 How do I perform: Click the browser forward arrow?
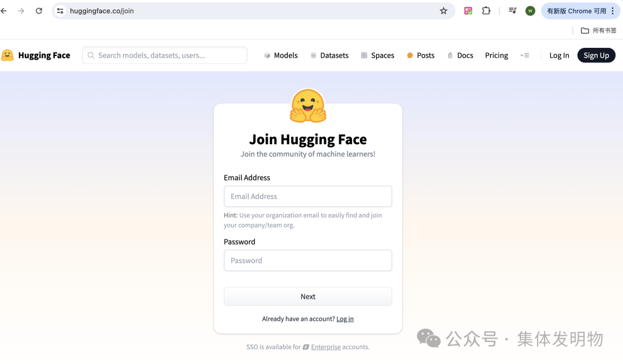[x=21, y=11]
